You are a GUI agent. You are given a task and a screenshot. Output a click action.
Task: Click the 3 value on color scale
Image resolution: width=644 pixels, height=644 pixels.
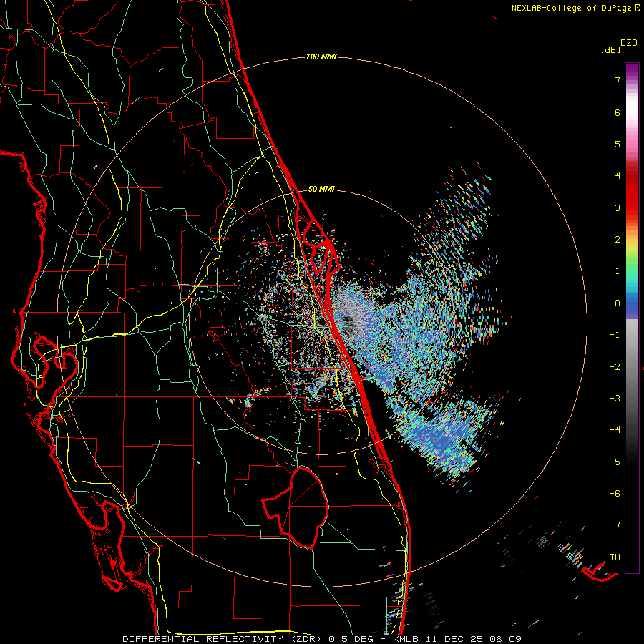point(618,208)
